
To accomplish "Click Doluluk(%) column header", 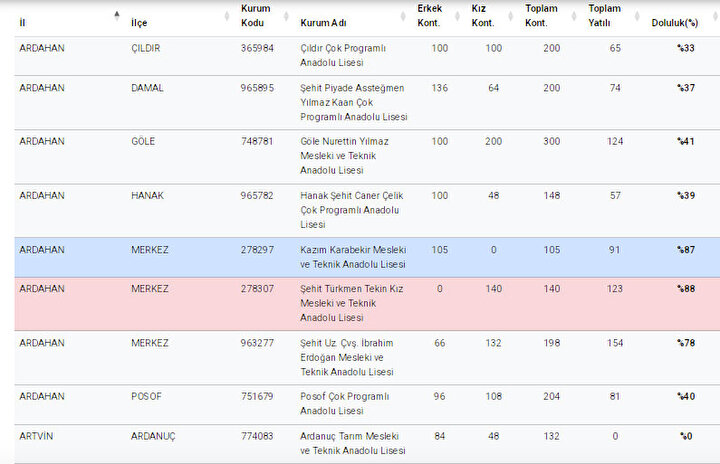I will [675, 23].
